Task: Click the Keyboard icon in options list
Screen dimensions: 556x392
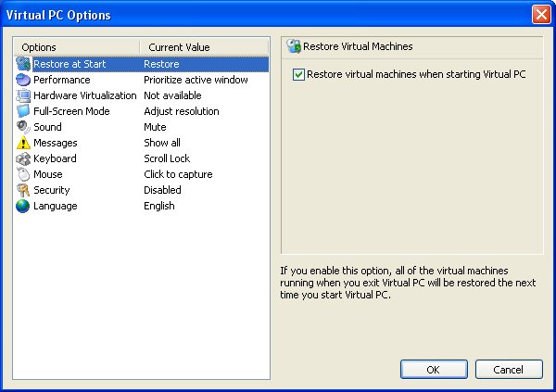Action: 23,158
